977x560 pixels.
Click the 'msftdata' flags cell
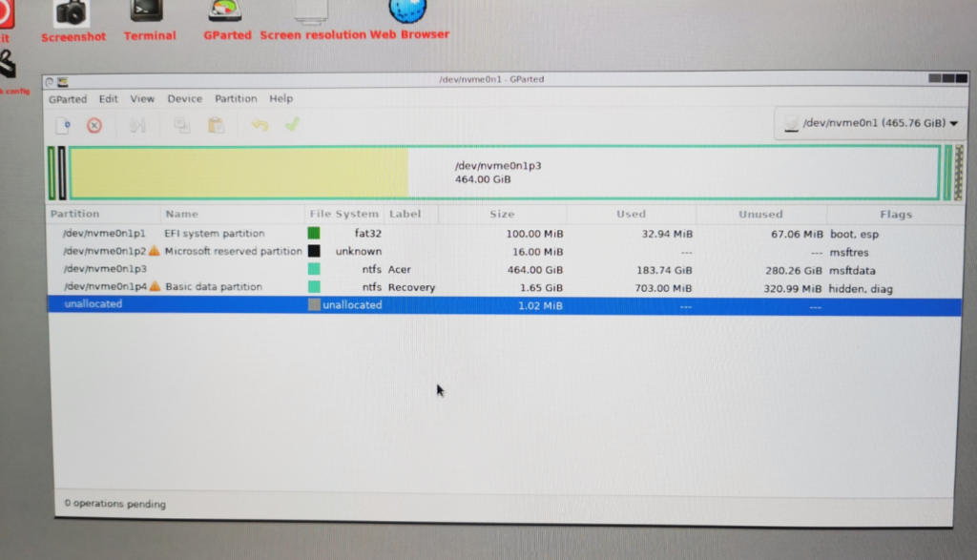click(x=852, y=270)
